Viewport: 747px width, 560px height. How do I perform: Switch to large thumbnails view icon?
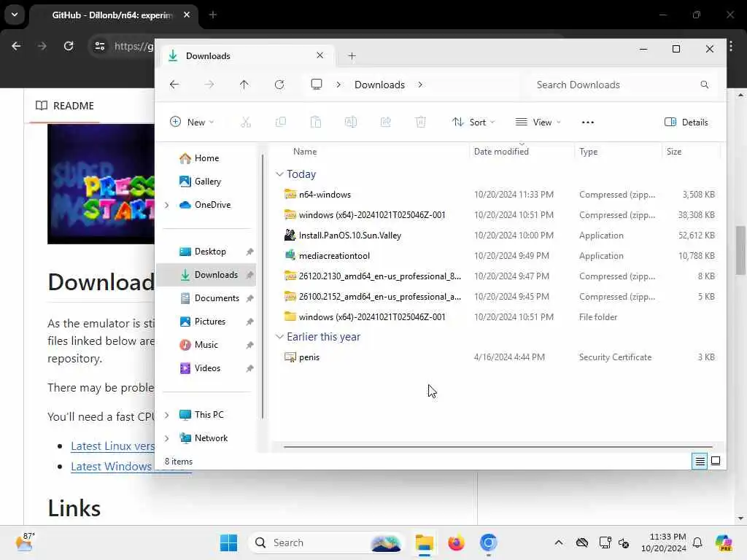[x=716, y=461]
